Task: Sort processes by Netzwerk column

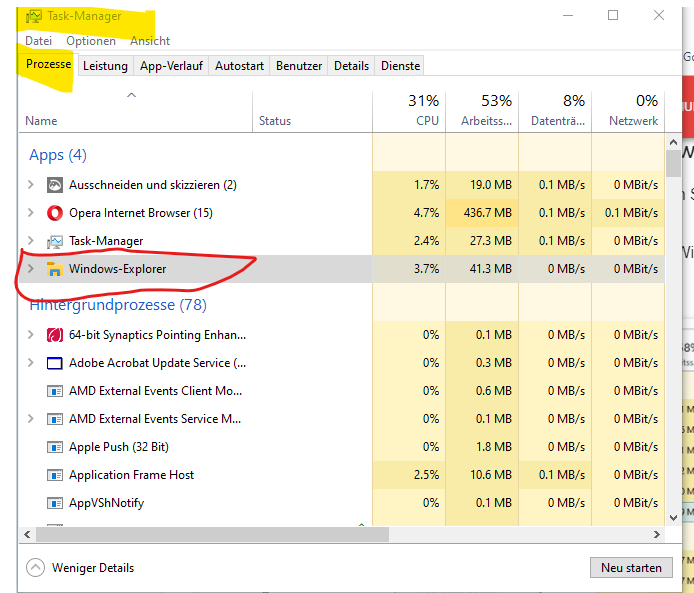Action: (628, 112)
